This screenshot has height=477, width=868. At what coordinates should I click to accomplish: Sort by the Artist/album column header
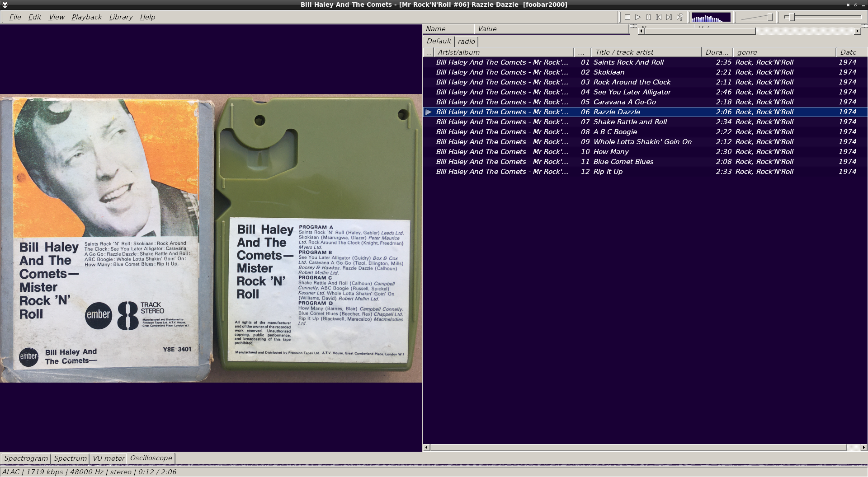point(504,52)
